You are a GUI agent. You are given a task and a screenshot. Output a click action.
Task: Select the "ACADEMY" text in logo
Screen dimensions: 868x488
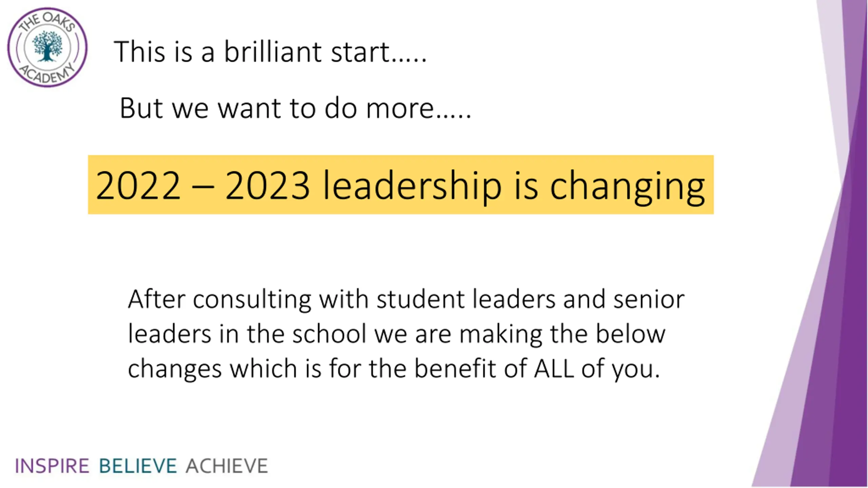tap(47, 74)
